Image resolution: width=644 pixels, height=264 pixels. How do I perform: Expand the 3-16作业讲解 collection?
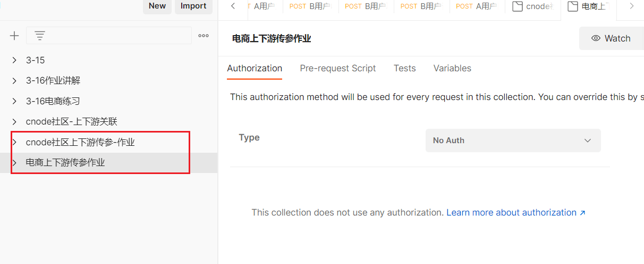[x=14, y=80]
